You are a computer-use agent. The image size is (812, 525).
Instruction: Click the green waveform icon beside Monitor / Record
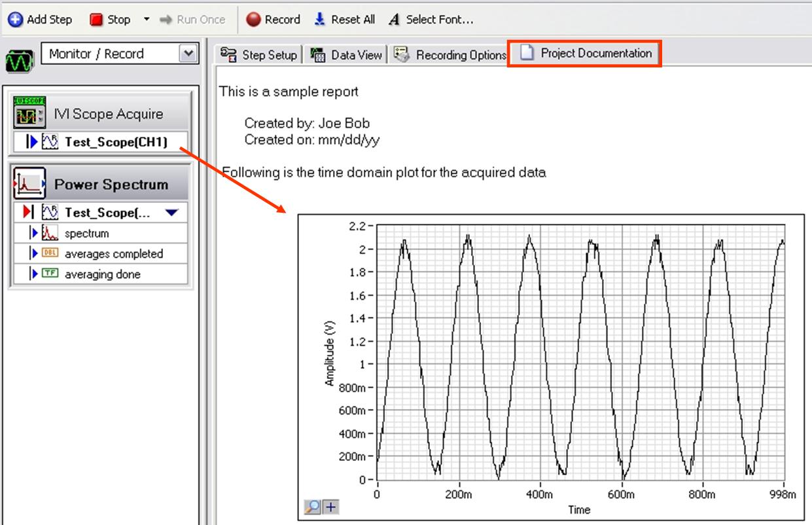pos(20,62)
